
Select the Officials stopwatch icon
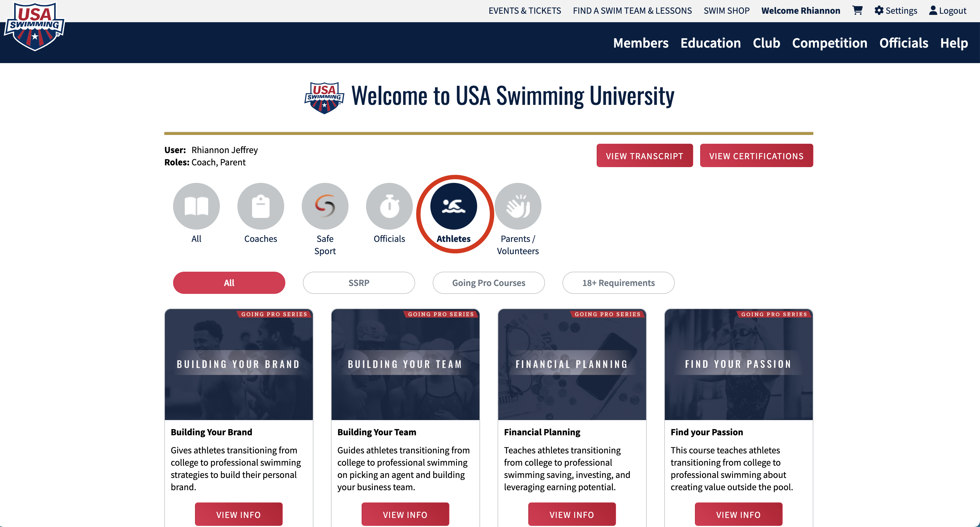point(389,206)
